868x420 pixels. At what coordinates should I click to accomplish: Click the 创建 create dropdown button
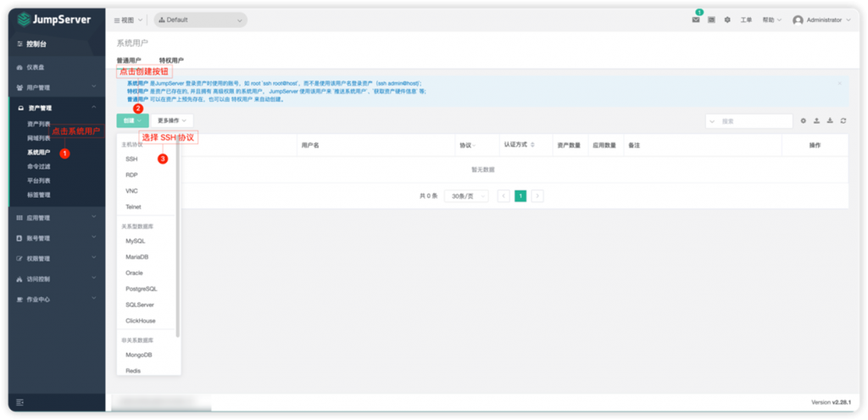click(133, 120)
